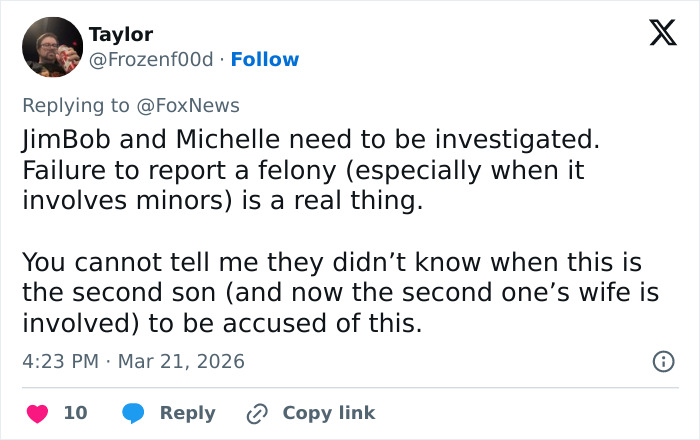
Task: Click the 'Replying to' text
Action: [x=78, y=105]
